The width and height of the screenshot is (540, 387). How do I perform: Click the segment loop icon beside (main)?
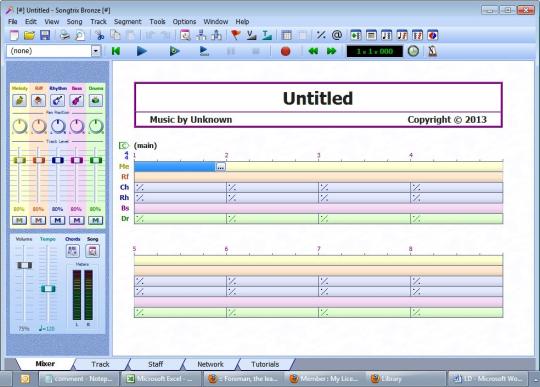click(123, 146)
